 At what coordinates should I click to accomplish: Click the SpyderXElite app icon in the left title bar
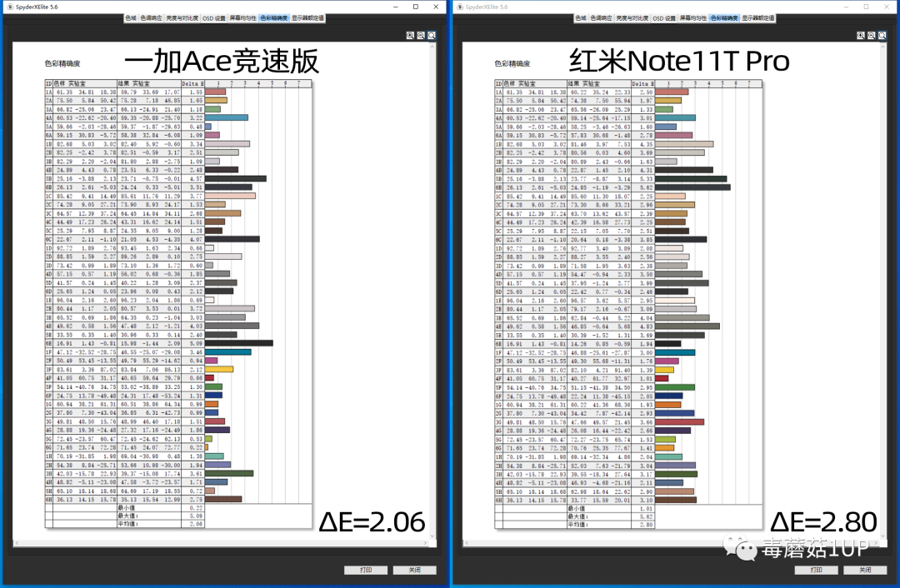(x=10, y=7)
